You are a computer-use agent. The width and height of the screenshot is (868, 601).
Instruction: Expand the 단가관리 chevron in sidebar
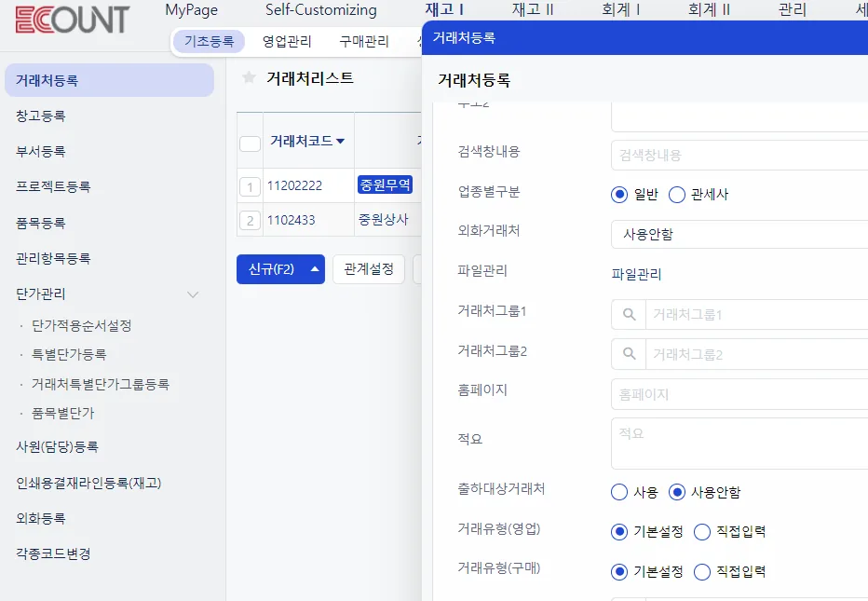pos(193,294)
